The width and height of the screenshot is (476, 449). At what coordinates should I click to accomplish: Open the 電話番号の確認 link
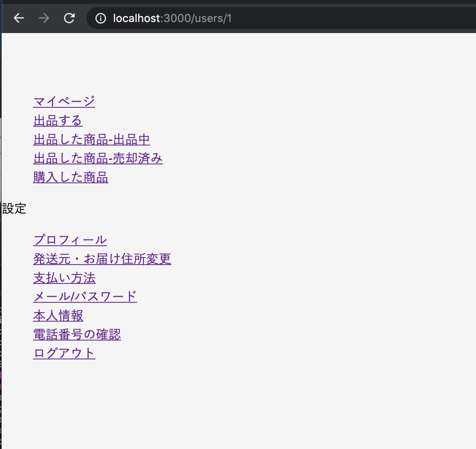77,334
